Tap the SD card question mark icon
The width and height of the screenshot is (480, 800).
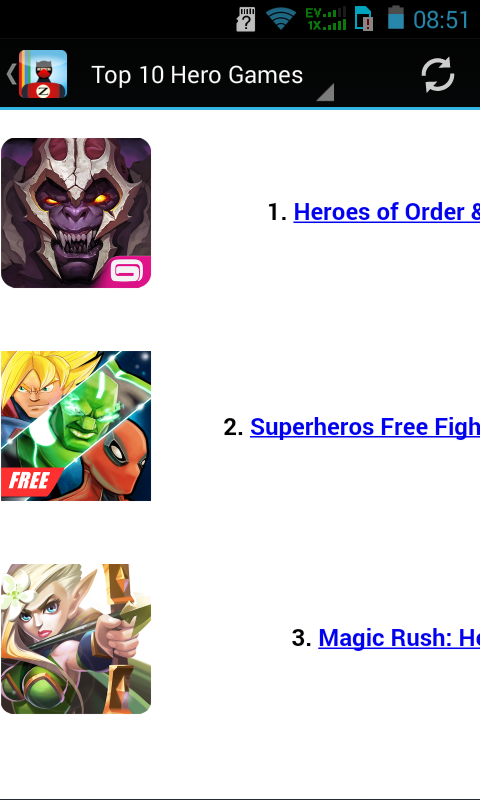coord(246,19)
